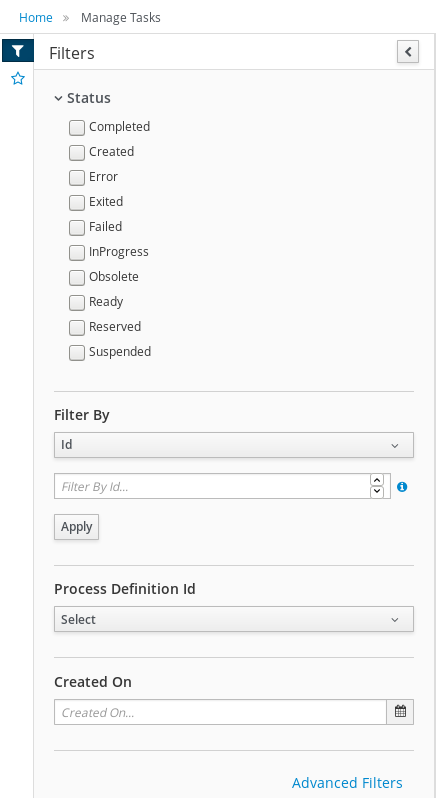Viewport: 436px width, 798px height.
Task: Select the Ready status checkbox
Action: 77,303
